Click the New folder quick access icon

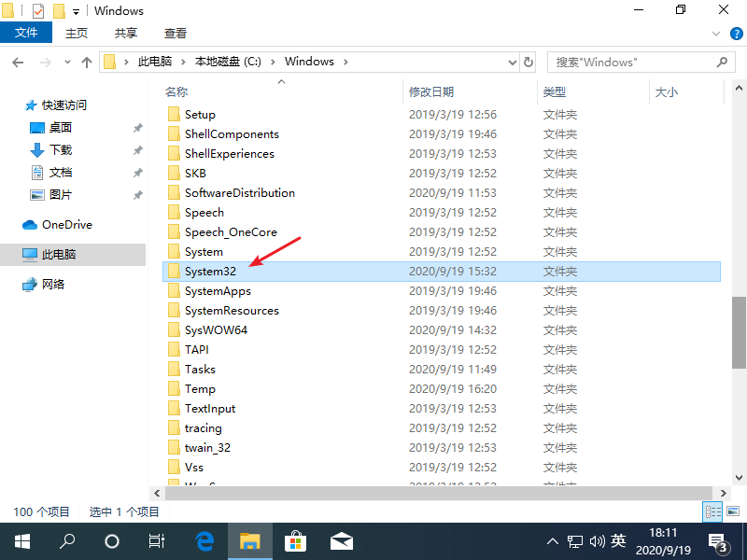tap(59, 10)
